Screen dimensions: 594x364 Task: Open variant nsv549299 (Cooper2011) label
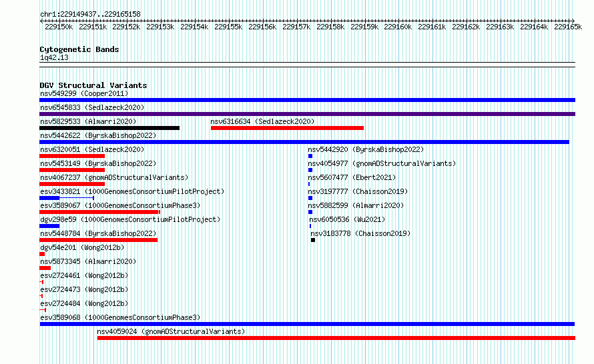point(84,93)
